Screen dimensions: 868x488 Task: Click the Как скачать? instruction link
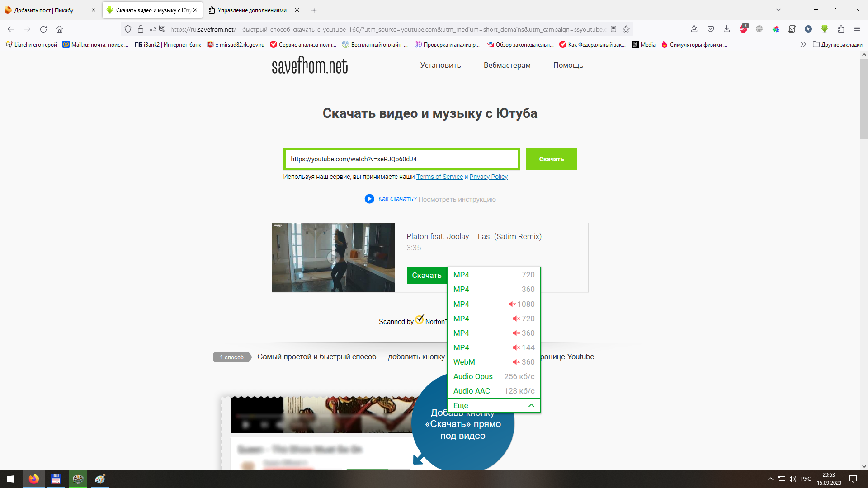(x=397, y=199)
